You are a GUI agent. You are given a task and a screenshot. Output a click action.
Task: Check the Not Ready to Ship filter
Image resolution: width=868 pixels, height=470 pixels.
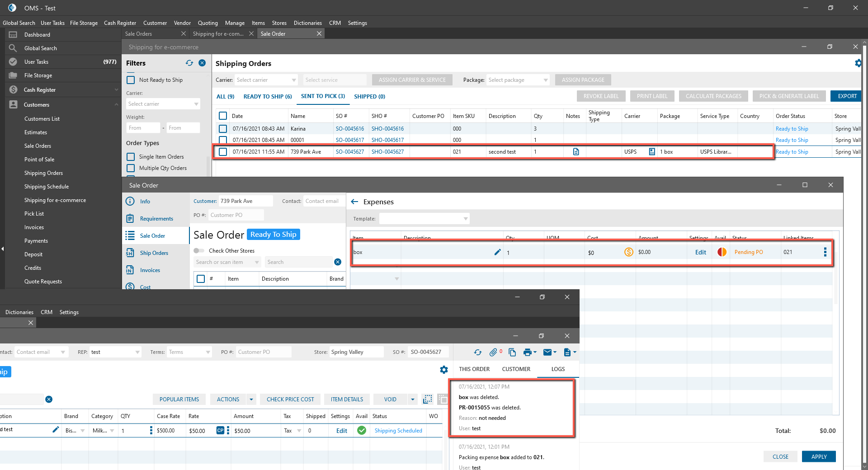point(131,80)
